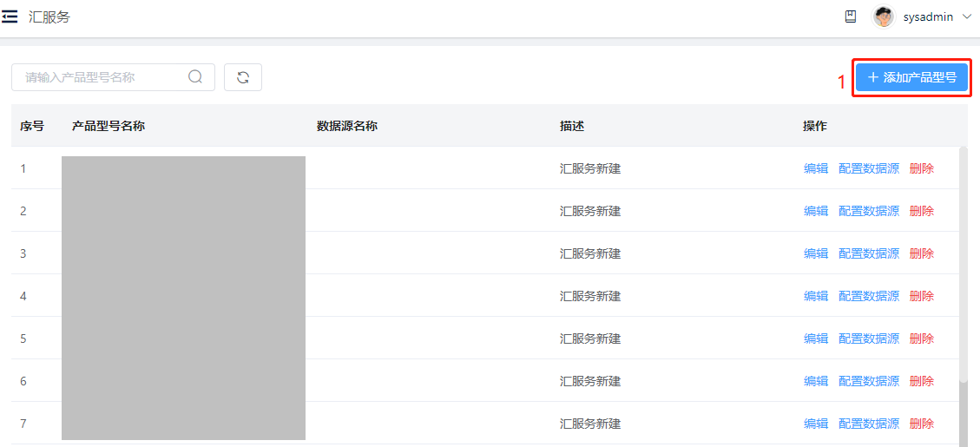Click the 操作 column header
The height and width of the screenshot is (447, 980).
pos(815,126)
